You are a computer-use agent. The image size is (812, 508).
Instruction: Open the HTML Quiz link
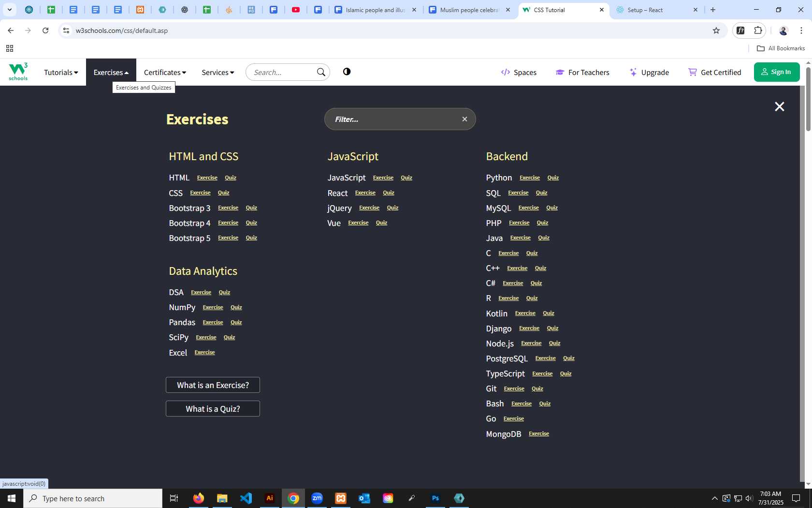point(231,178)
